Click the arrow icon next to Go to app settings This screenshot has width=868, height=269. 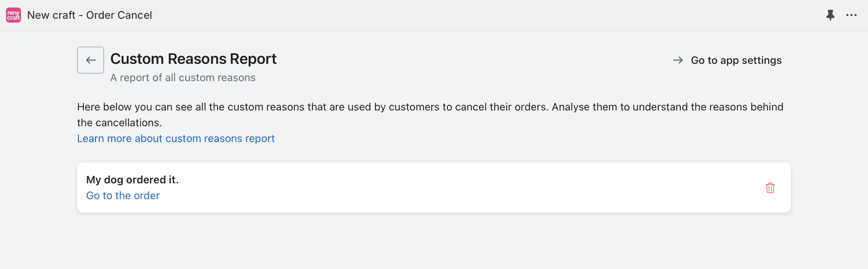(x=679, y=60)
